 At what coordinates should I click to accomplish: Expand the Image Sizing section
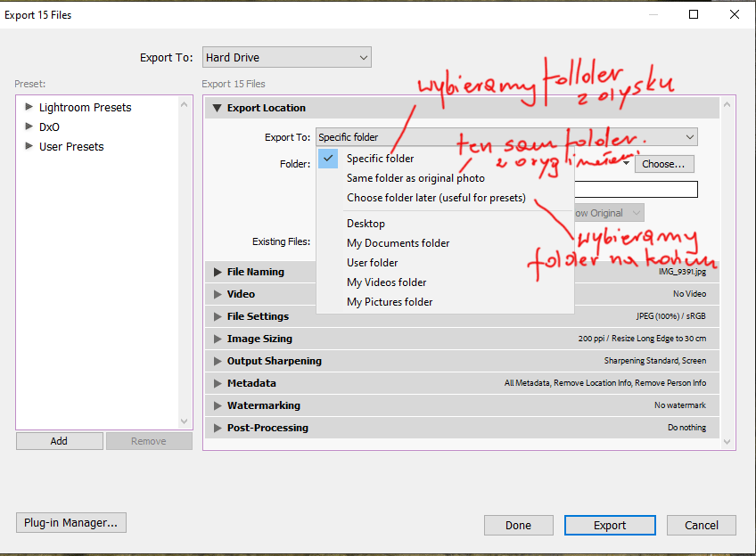[217, 339]
